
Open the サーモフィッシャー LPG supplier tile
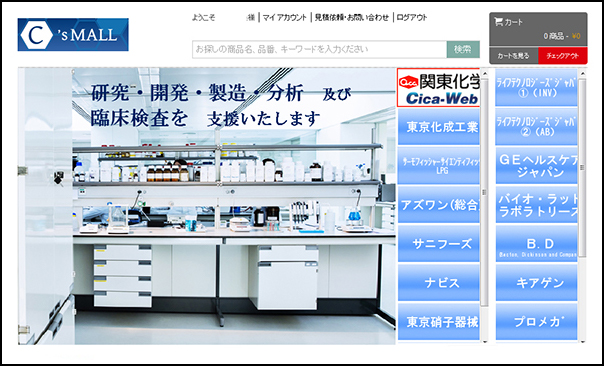[438, 166]
